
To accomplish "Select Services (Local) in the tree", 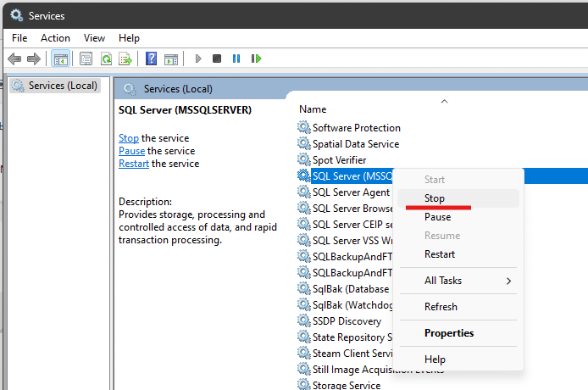I will pyautogui.click(x=63, y=86).
